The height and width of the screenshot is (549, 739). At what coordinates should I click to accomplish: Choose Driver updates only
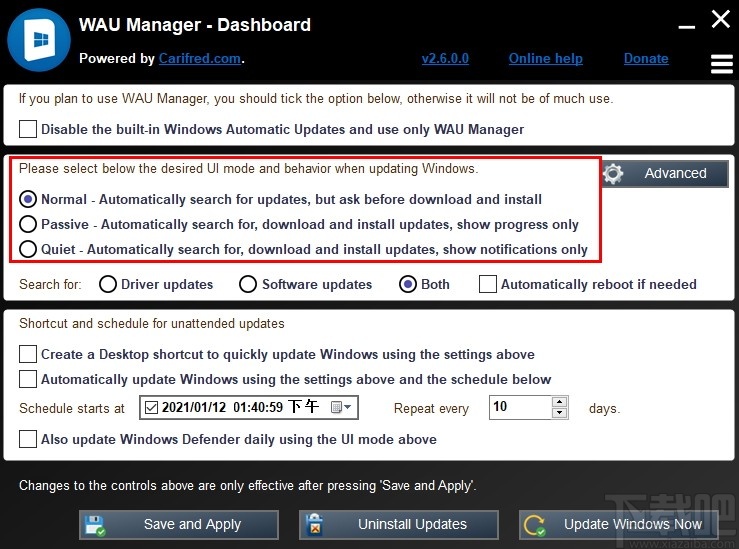[x=108, y=284]
